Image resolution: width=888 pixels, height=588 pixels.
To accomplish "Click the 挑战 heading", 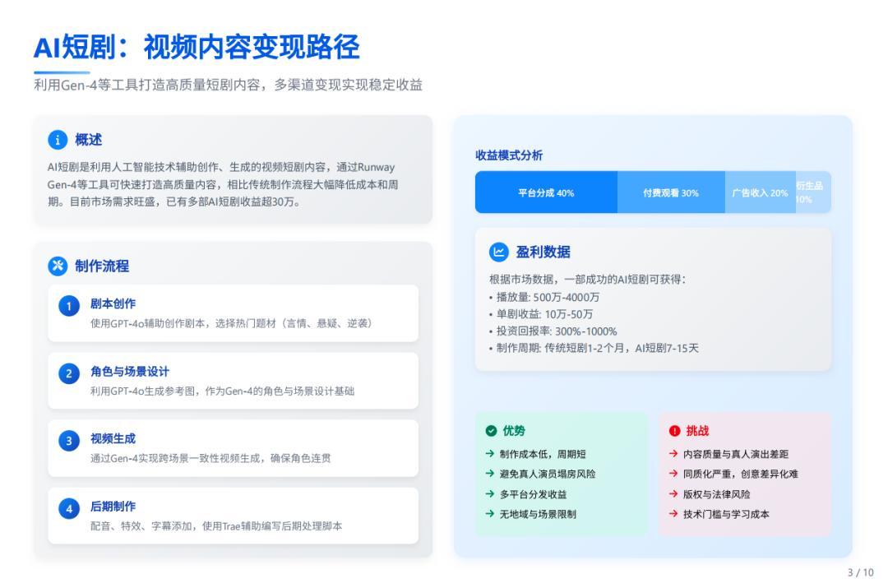I will click(698, 431).
